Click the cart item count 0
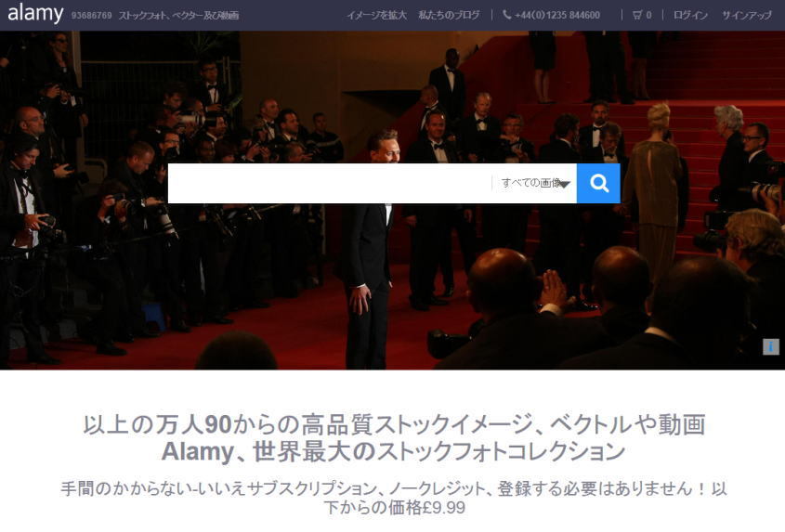 point(648,15)
